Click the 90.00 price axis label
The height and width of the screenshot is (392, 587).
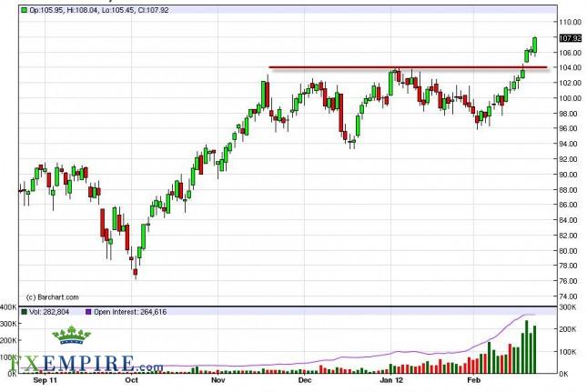point(570,175)
